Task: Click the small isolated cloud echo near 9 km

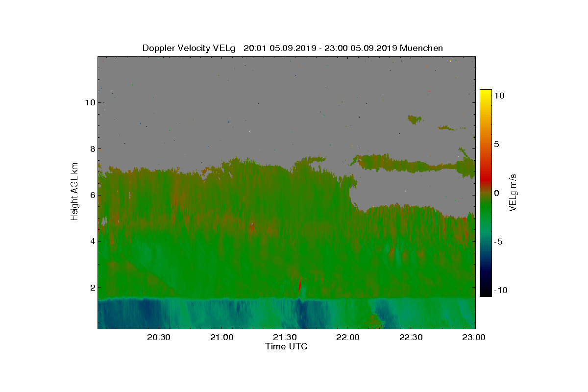Action: pyautogui.click(x=415, y=119)
